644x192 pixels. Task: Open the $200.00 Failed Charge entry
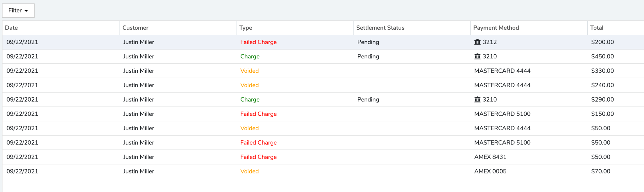[323, 42]
